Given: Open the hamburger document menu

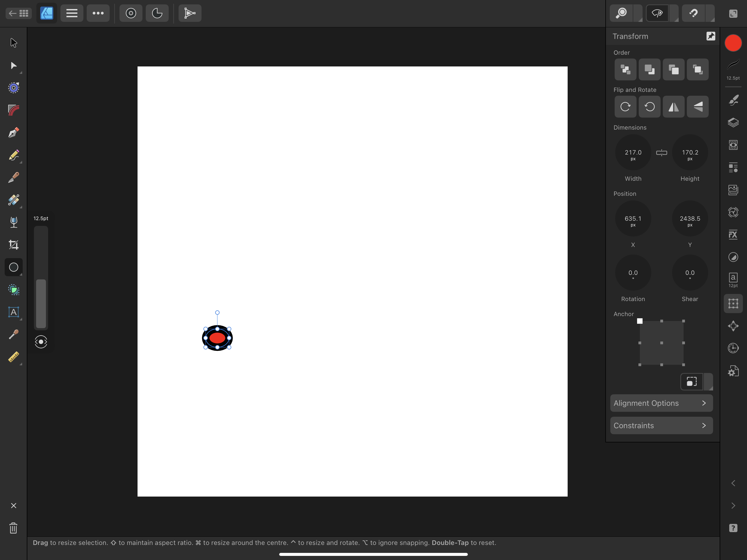Looking at the screenshot, I should click(x=72, y=13).
